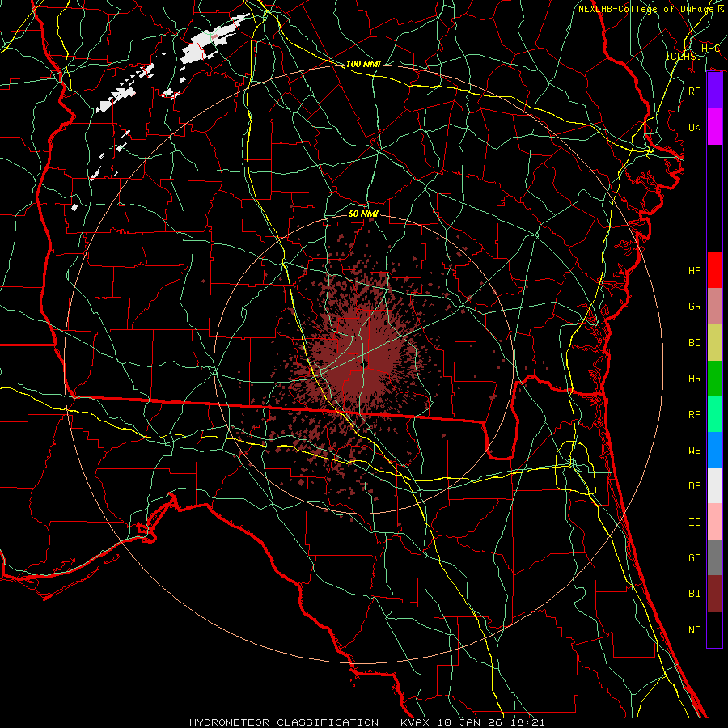
Task: Click the CLAS units label
Action: (684, 56)
